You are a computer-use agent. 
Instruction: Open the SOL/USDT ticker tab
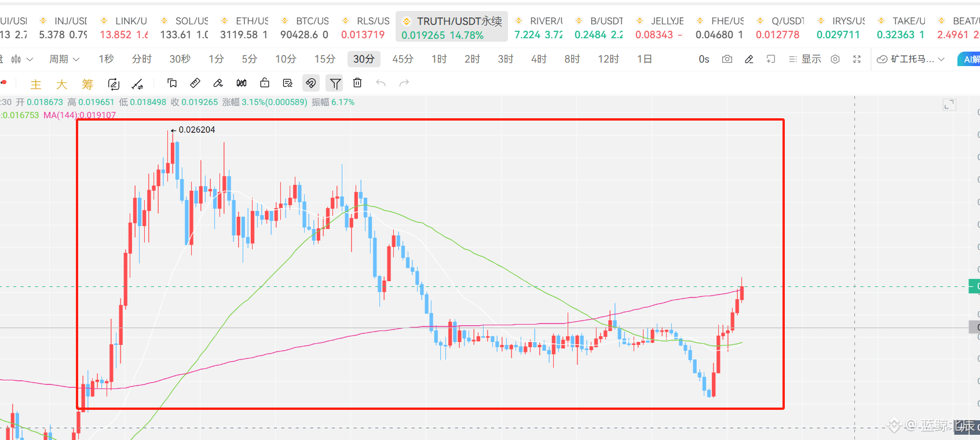coord(184,28)
